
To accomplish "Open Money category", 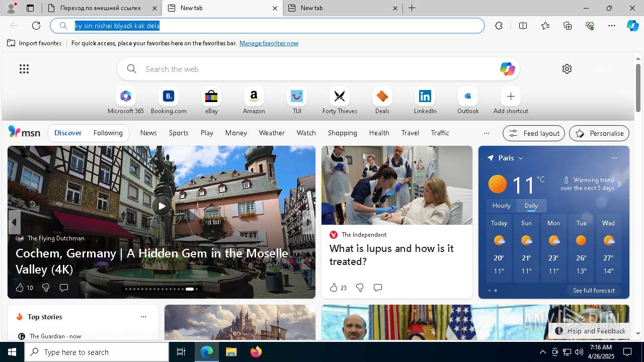I will 236,133.
